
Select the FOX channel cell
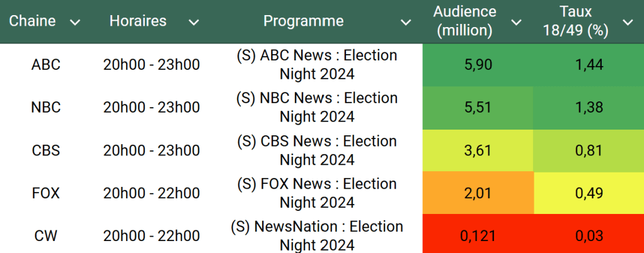(x=45, y=193)
